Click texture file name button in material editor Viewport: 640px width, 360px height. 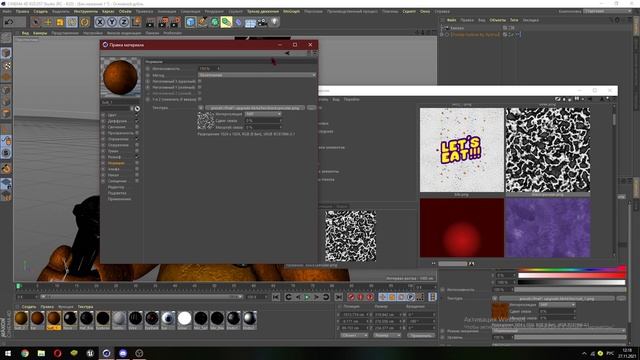tap(255, 108)
